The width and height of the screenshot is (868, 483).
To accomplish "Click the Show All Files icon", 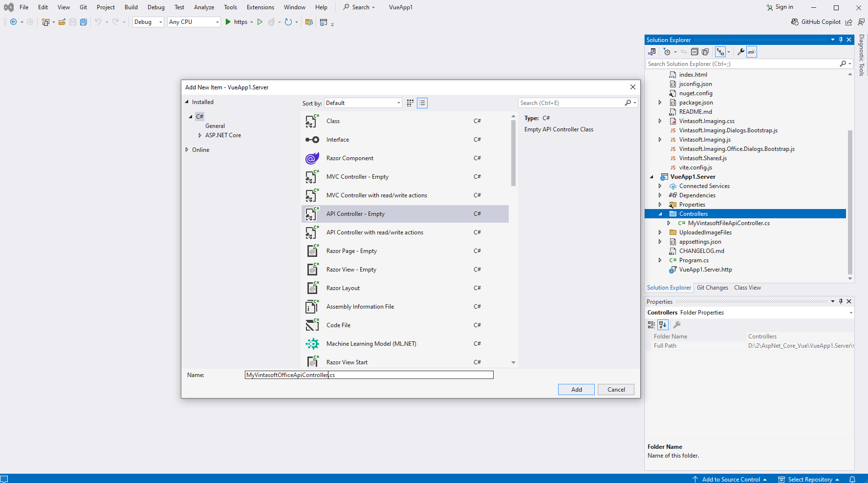I will (x=705, y=52).
